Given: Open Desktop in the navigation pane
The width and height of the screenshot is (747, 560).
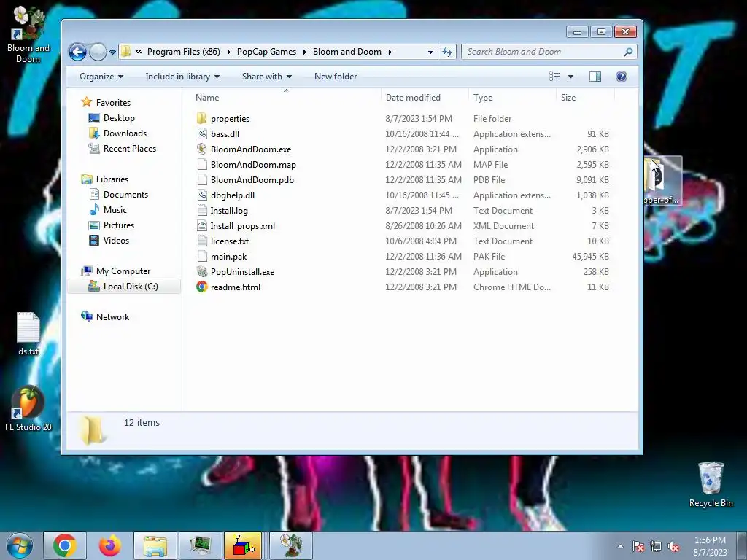Looking at the screenshot, I should [x=119, y=117].
